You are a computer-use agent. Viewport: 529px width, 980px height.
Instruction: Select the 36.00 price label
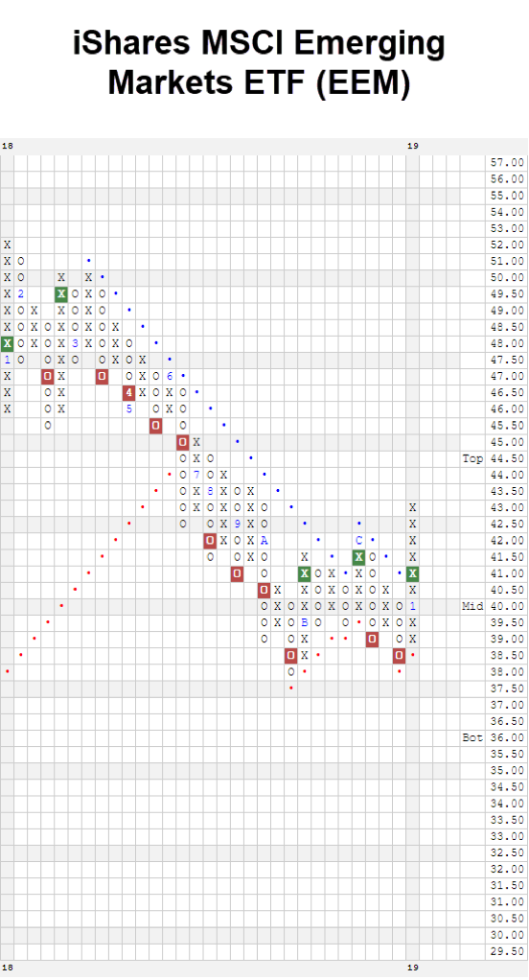click(507, 737)
